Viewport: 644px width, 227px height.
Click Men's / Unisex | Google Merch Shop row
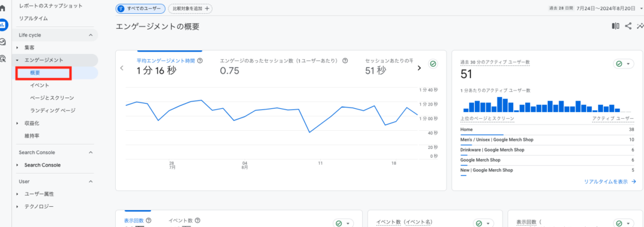(x=547, y=140)
